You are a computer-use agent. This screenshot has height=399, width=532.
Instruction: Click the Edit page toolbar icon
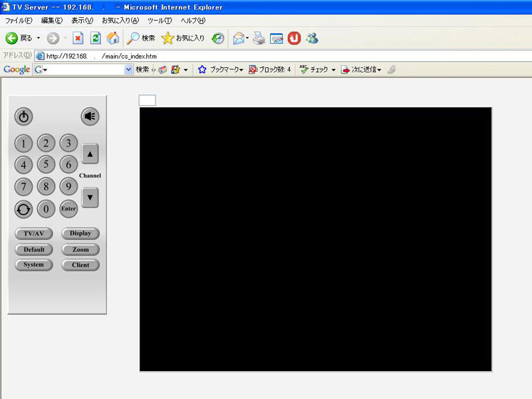277,39
